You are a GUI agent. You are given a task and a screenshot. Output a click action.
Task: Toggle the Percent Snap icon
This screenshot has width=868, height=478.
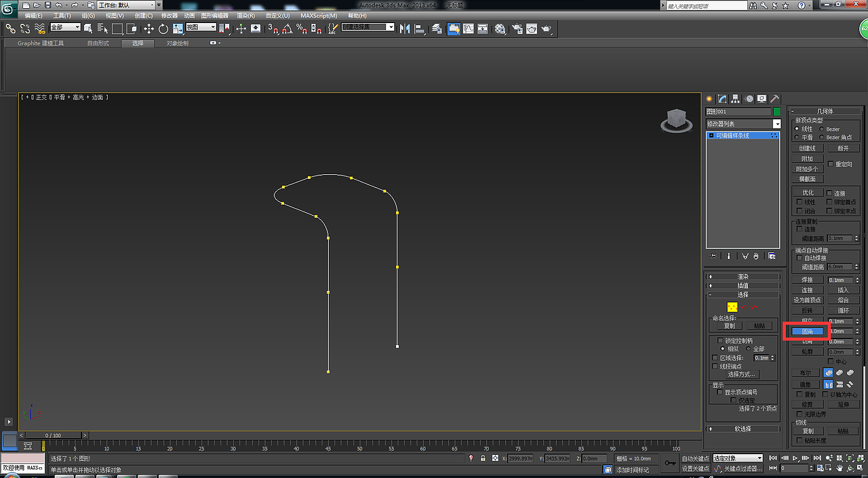click(302, 28)
